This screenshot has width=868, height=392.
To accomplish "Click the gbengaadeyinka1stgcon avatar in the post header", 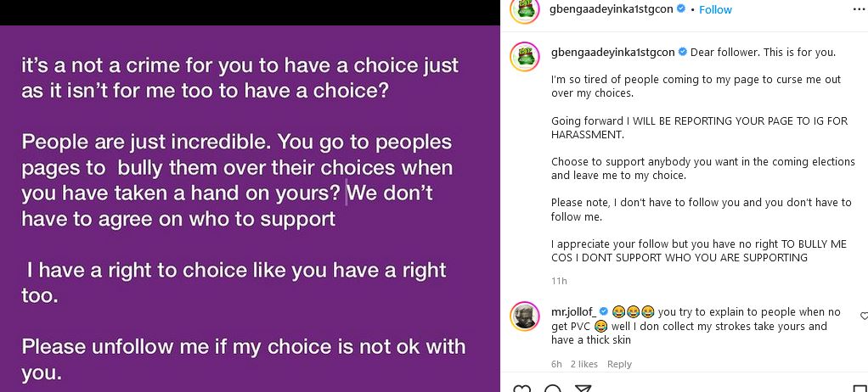I will pos(525,10).
